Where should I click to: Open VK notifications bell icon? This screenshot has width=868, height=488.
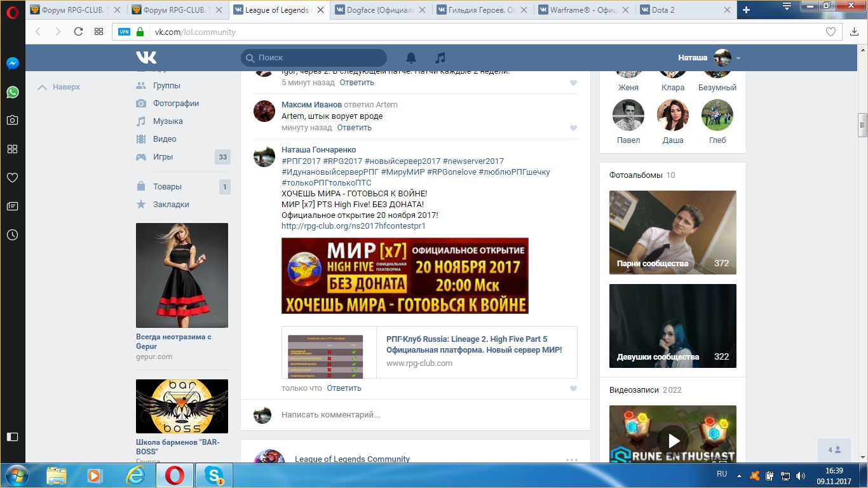coord(411,58)
